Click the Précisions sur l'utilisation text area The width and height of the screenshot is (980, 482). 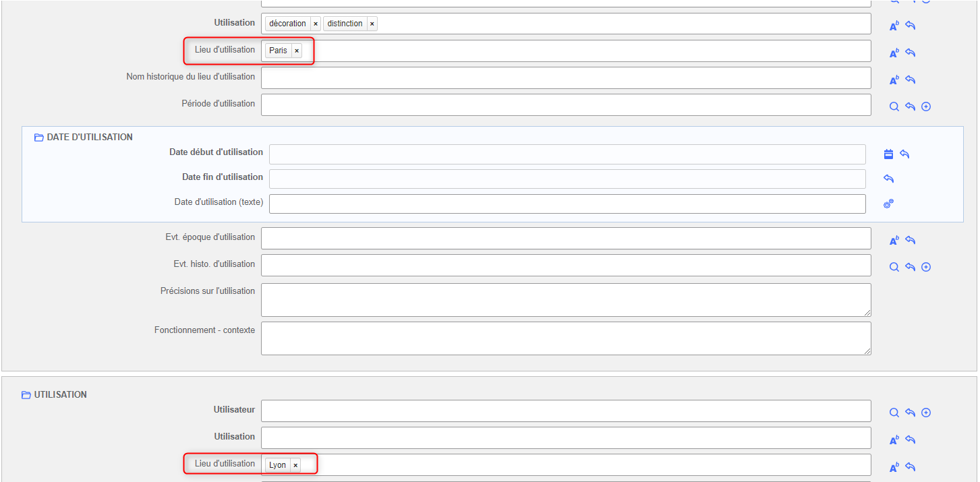(x=566, y=300)
